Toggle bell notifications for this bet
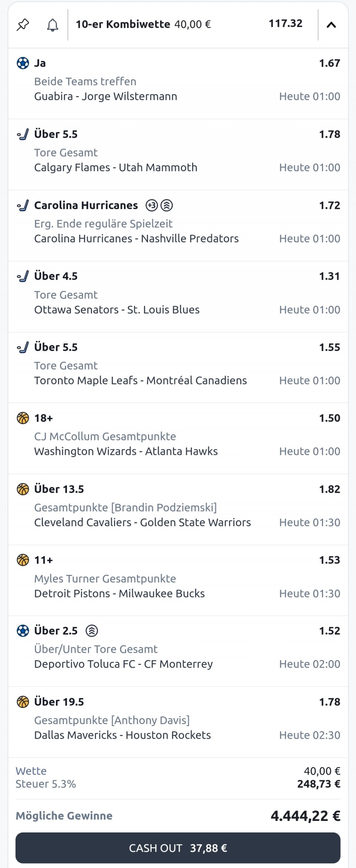 coord(53,25)
